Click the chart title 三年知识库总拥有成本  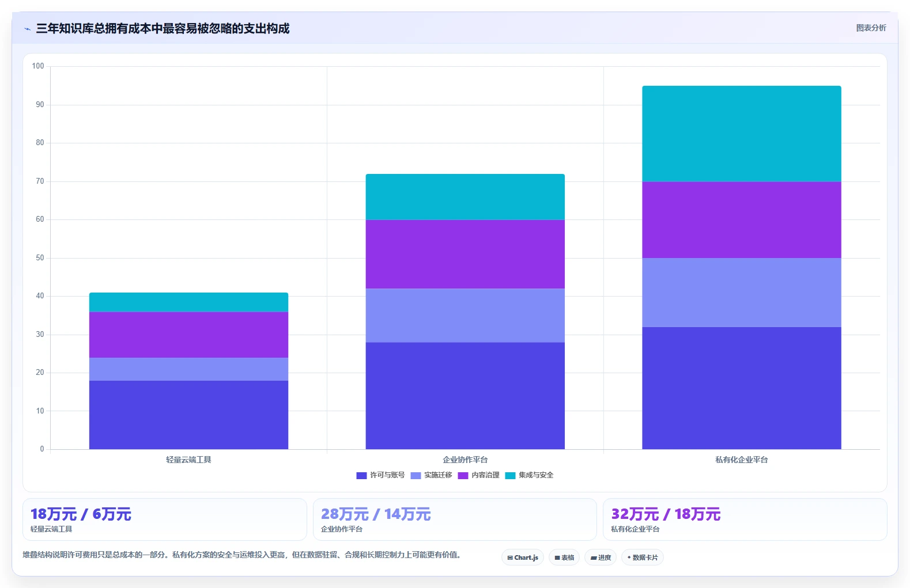pos(163,28)
